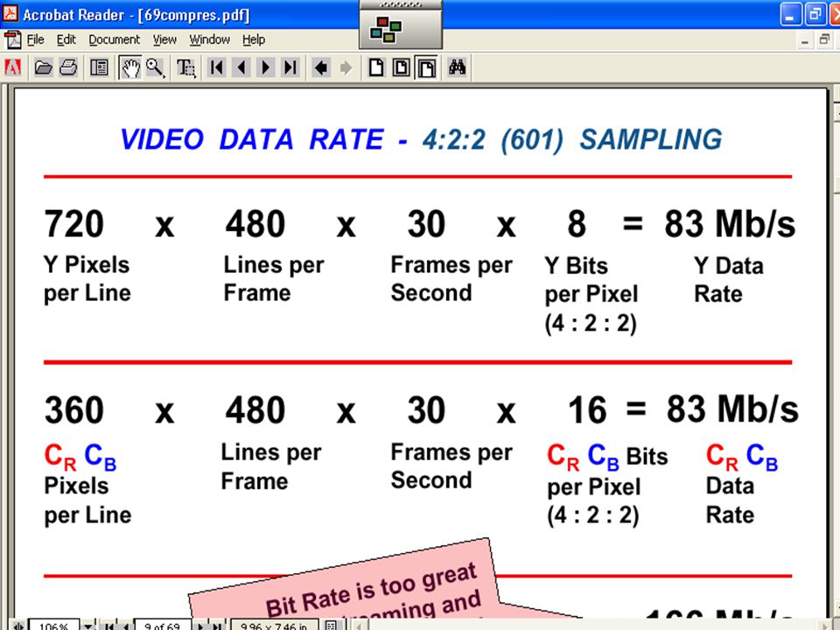Go to last page in status bar
Viewport: 840px width, 630px height.
click(216, 626)
